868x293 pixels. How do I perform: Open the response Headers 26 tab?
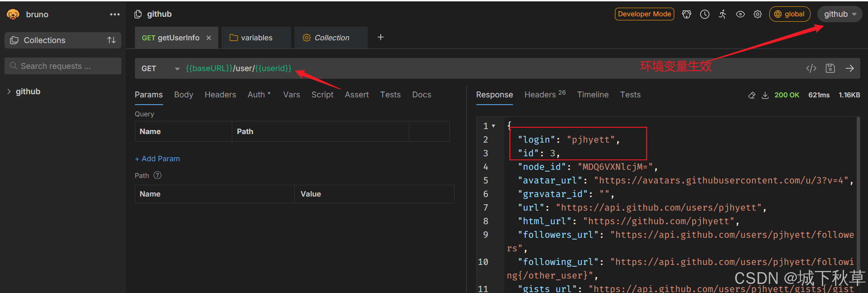[x=545, y=94]
